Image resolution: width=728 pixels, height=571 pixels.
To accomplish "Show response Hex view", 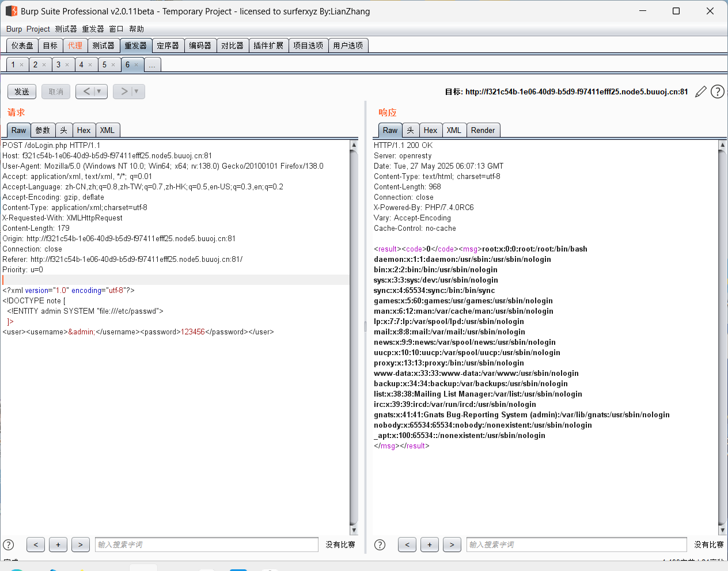I will pyautogui.click(x=431, y=130).
